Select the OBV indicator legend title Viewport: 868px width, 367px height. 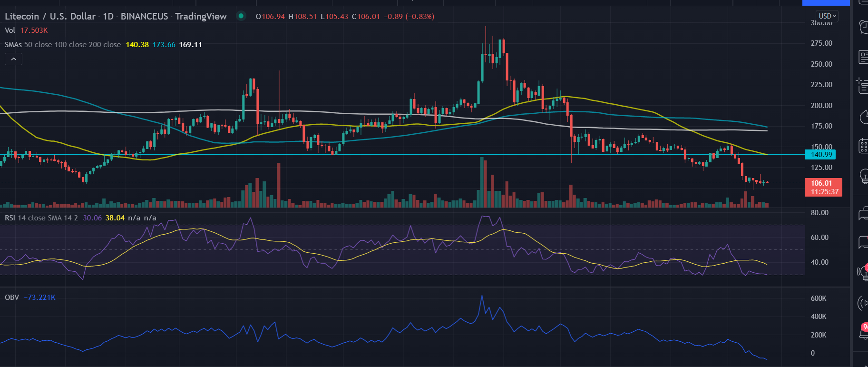coord(12,298)
